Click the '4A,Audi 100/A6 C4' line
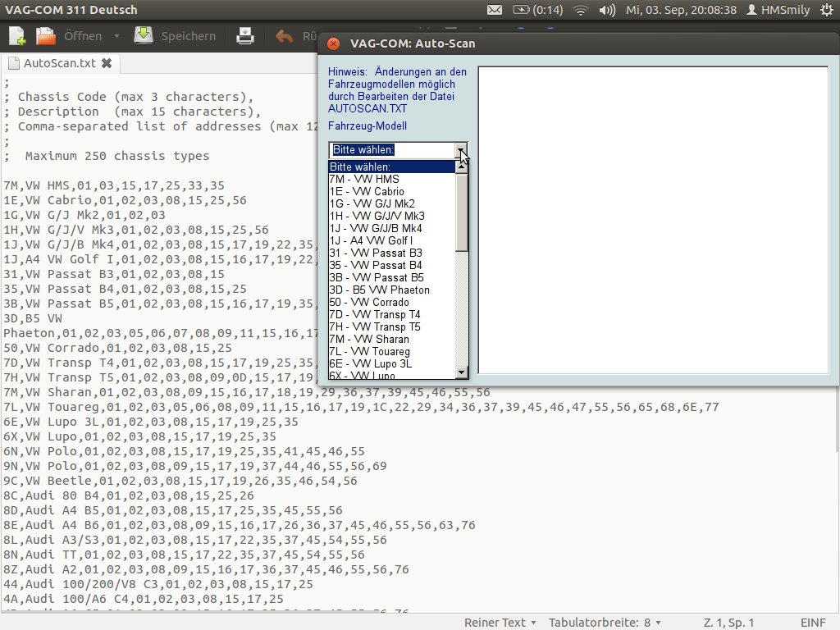This screenshot has width=840, height=630. tap(144, 600)
